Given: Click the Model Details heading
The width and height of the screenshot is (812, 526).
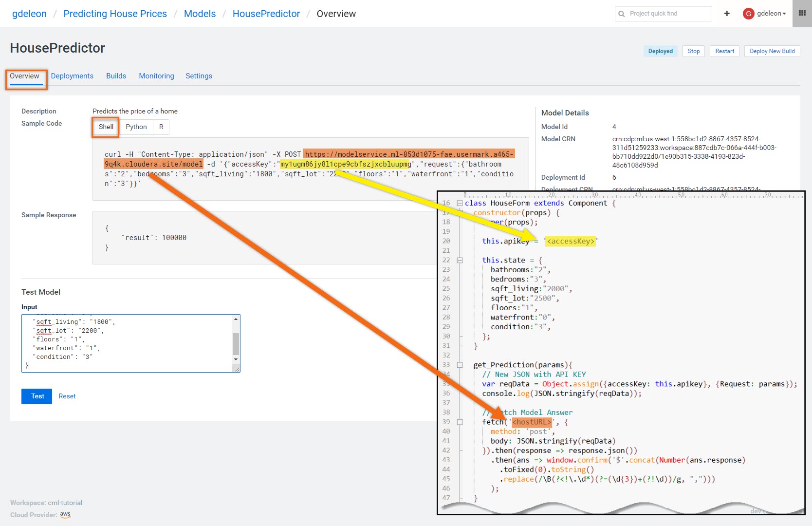Looking at the screenshot, I should tap(565, 113).
